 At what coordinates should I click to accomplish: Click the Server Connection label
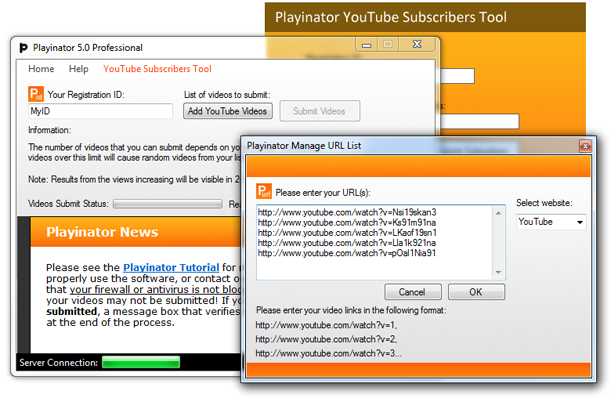click(58, 363)
